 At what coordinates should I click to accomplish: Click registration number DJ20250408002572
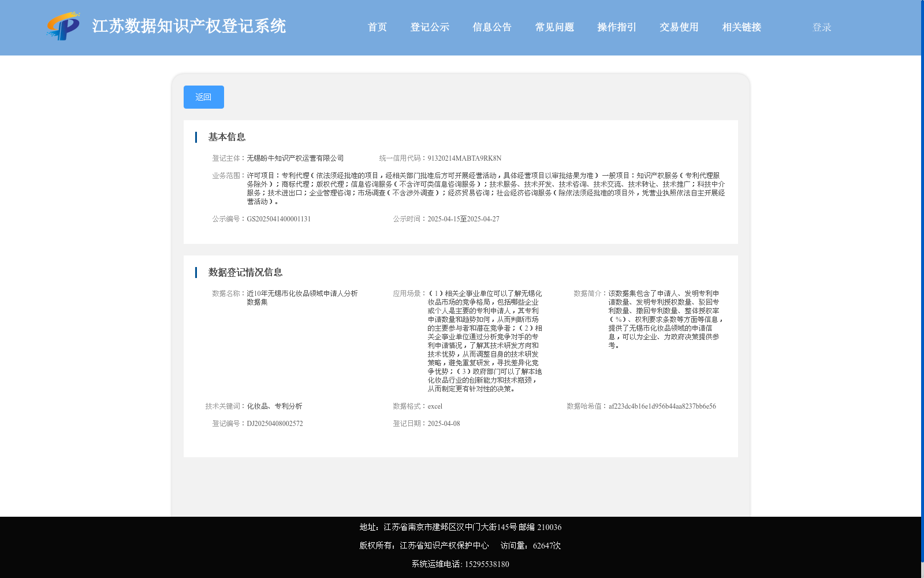pyautogui.click(x=275, y=424)
